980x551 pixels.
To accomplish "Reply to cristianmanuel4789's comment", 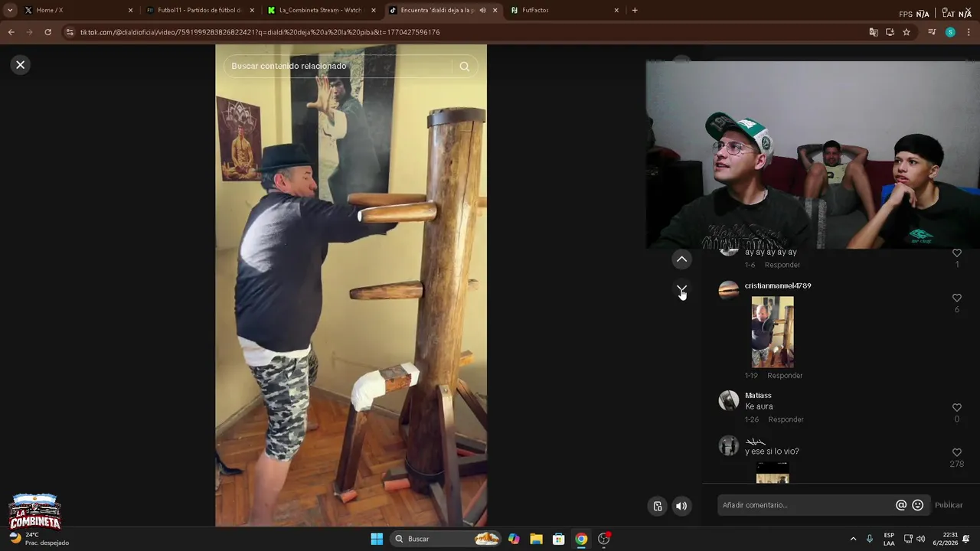I will [x=785, y=376].
